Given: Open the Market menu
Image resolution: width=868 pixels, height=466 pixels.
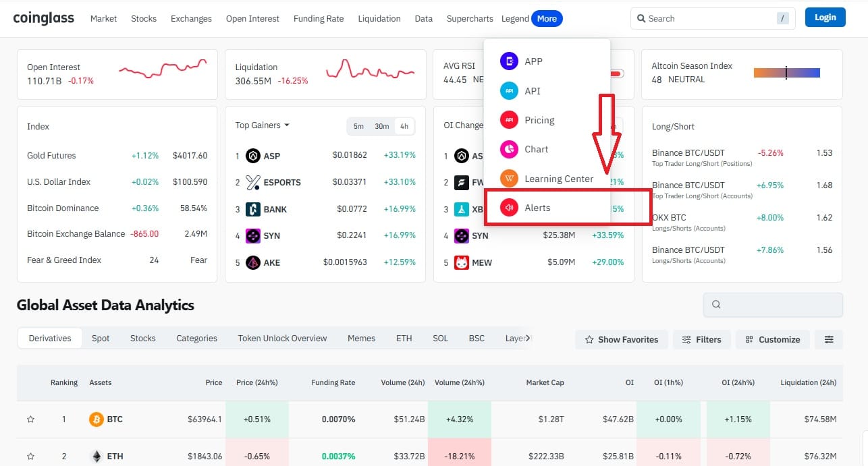Looking at the screenshot, I should (x=103, y=19).
